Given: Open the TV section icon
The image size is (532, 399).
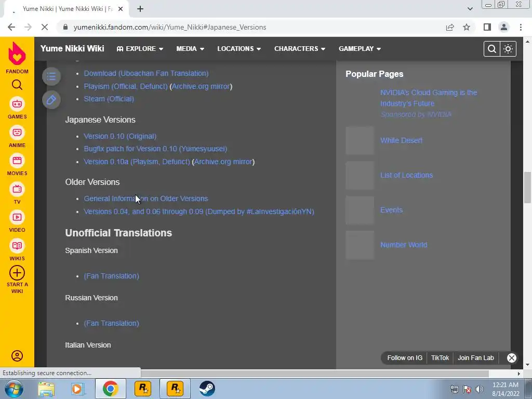Looking at the screenshot, I should (x=17, y=189).
